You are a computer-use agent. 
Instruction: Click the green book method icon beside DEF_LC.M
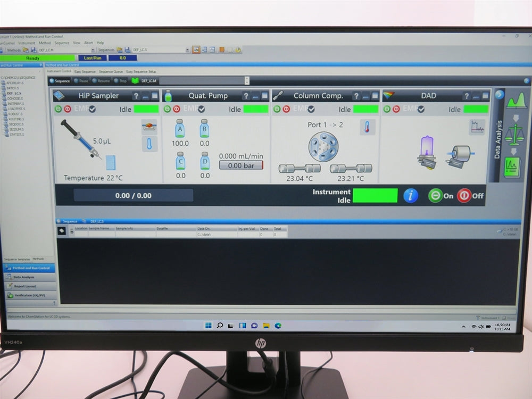pyautogui.click(x=135, y=81)
